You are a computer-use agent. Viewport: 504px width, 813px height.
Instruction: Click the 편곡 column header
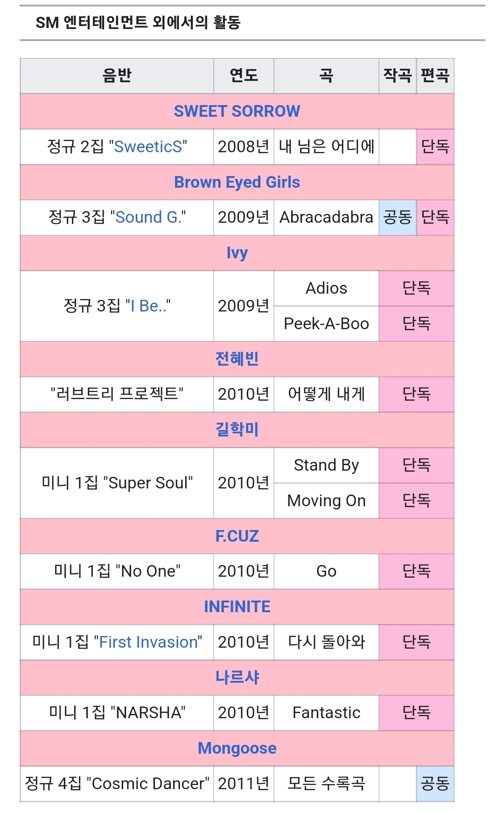(x=435, y=76)
